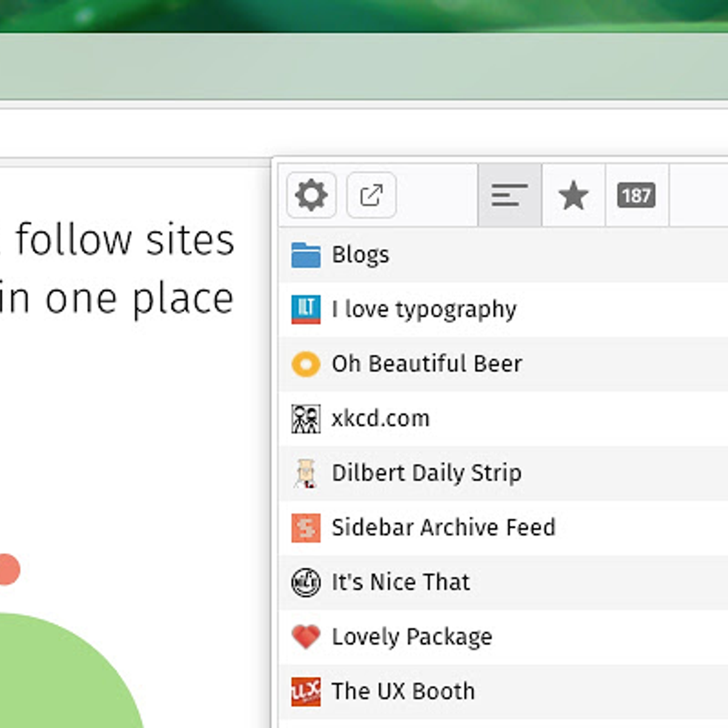This screenshot has width=728, height=728.
Task: Open the It's Nice That feed
Action: (x=504, y=582)
